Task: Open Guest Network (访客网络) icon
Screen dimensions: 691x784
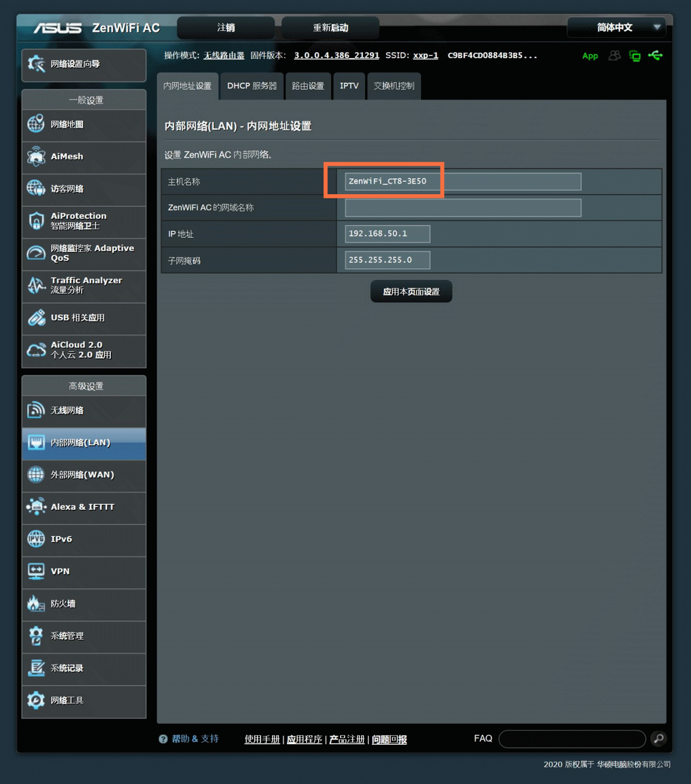Action: (x=36, y=188)
